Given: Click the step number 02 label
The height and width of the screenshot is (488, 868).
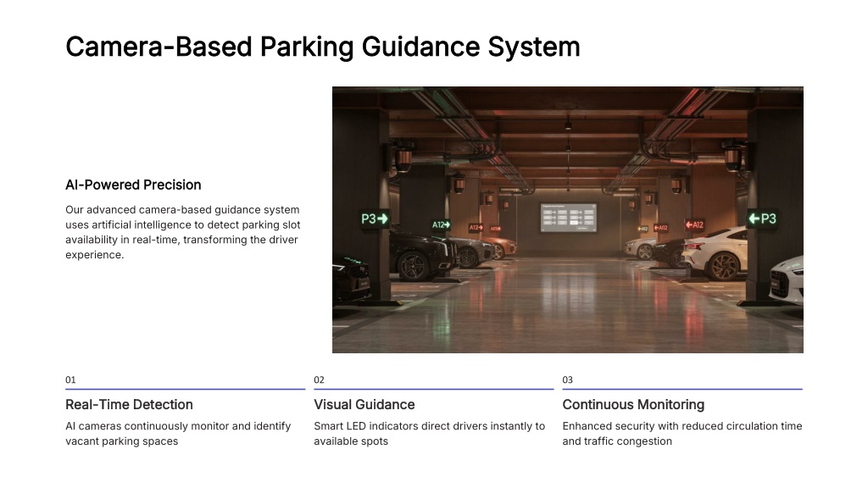Looking at the screenshot, I should pos(319,380).
